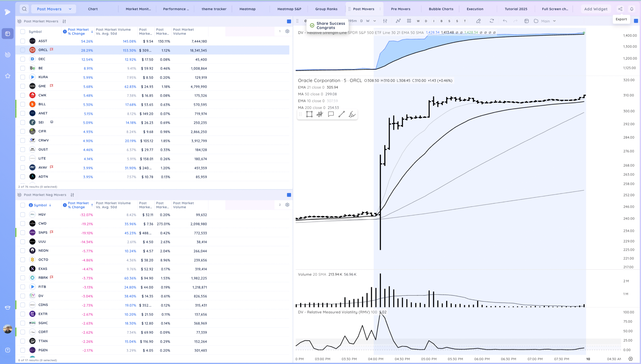Click the radar scanner icon in left sidebar
Screen dimensions: 641x364
pyautogui.click(x=8, y=55)
